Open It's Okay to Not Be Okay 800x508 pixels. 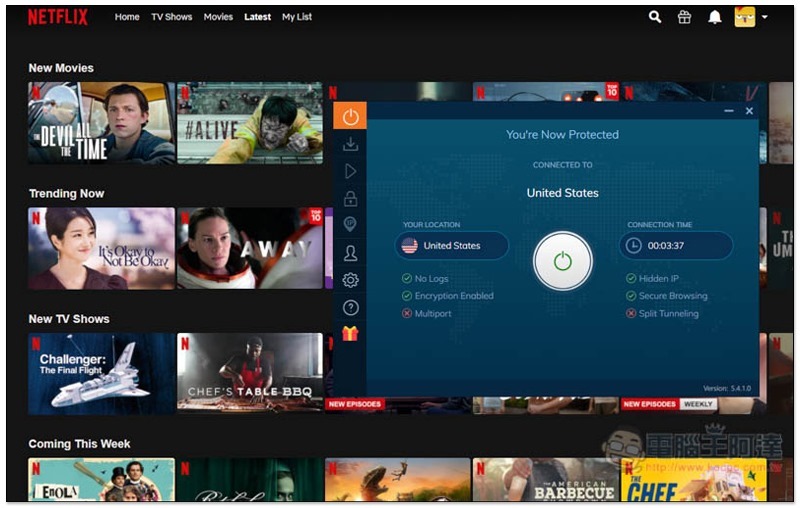coord(102,248)
